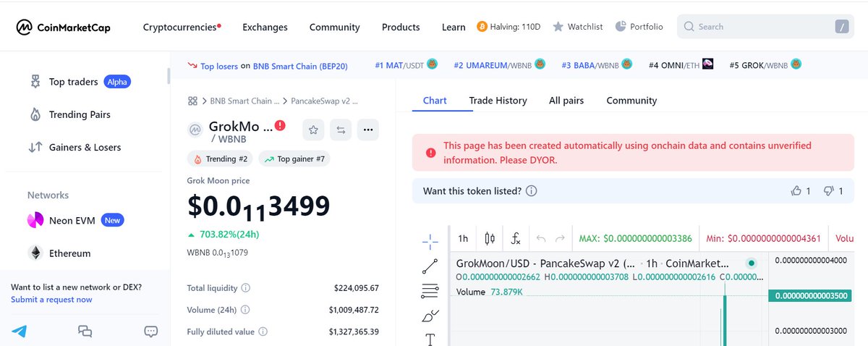Image resolution: width=868 pixels, height=346 pixels.
Task: Open the Watchlist
Action: click(x=577, y=27)
